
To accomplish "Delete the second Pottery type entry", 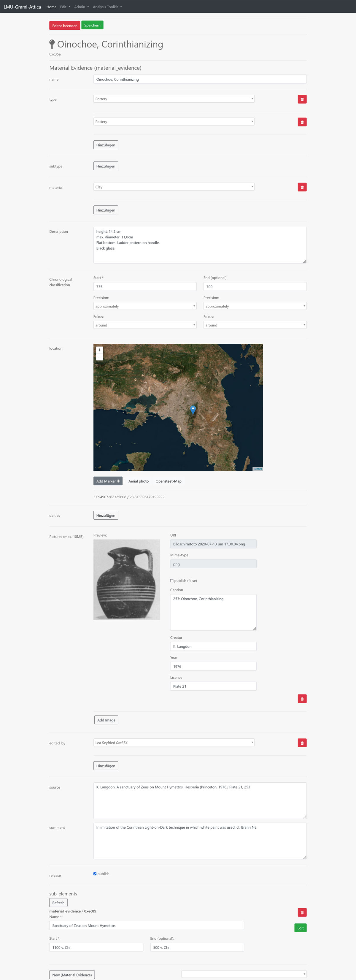I will (x=302, y=122).
